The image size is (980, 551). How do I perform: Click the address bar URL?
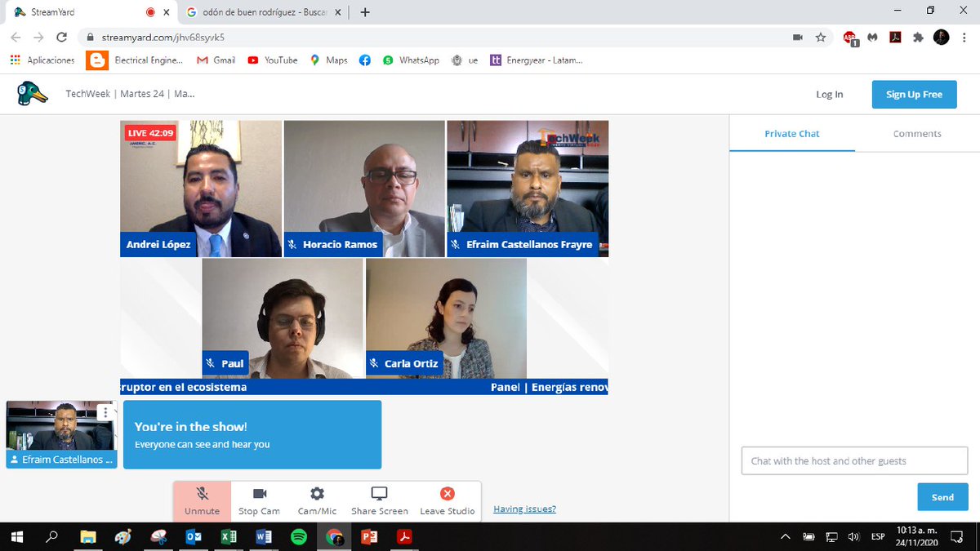(x=163, y=38)
